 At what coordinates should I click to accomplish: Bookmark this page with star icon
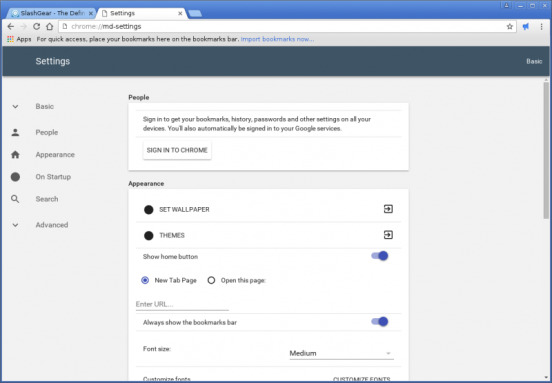coord(509,26)
